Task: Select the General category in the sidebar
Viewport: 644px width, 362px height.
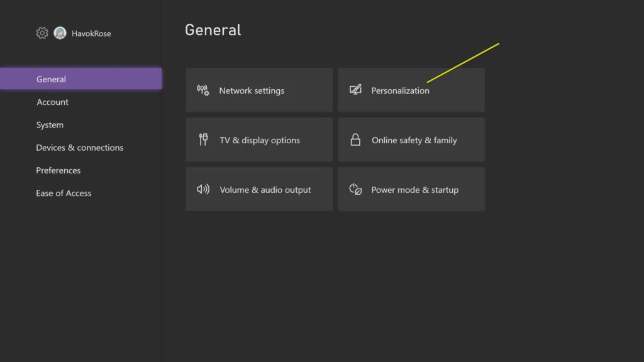Action: click(x=81, y=79)
